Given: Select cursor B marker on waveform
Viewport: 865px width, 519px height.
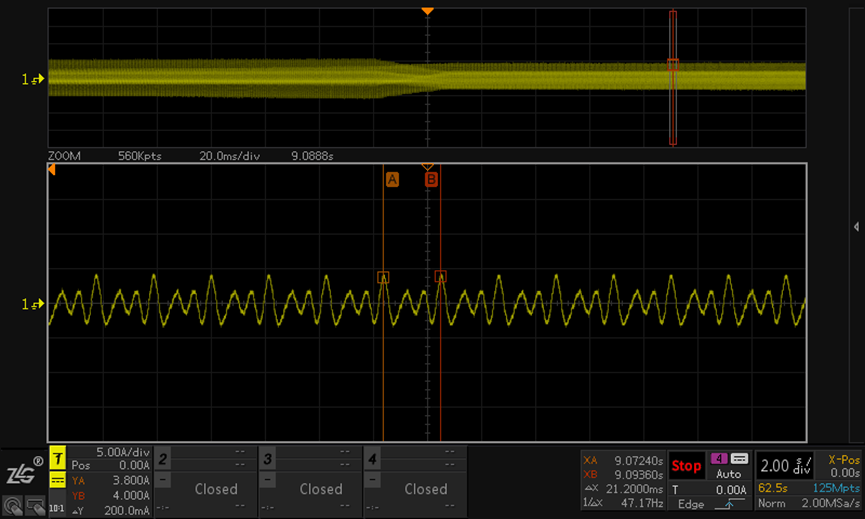Looking at the screenshot, I should (432, 179).
